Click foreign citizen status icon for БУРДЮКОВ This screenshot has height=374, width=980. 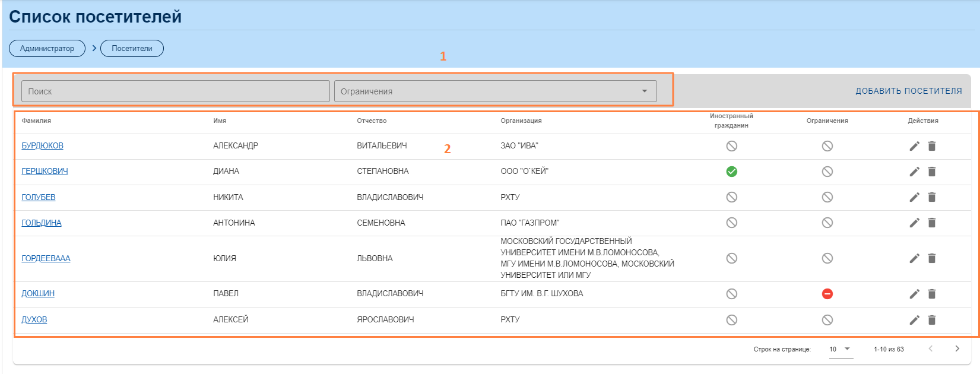pyautogui.click(x=731, y=146)
